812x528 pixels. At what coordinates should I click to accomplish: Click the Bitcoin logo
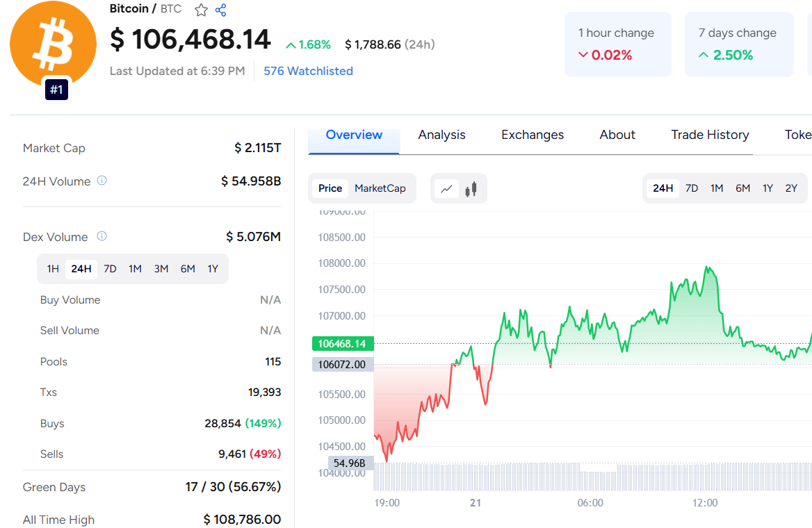point(53,44)
